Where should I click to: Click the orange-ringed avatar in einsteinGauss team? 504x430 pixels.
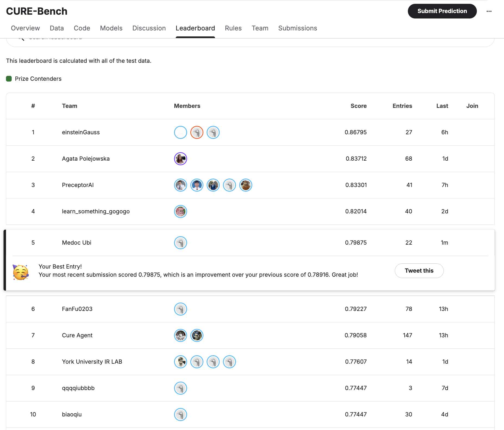tap(197, 132)
